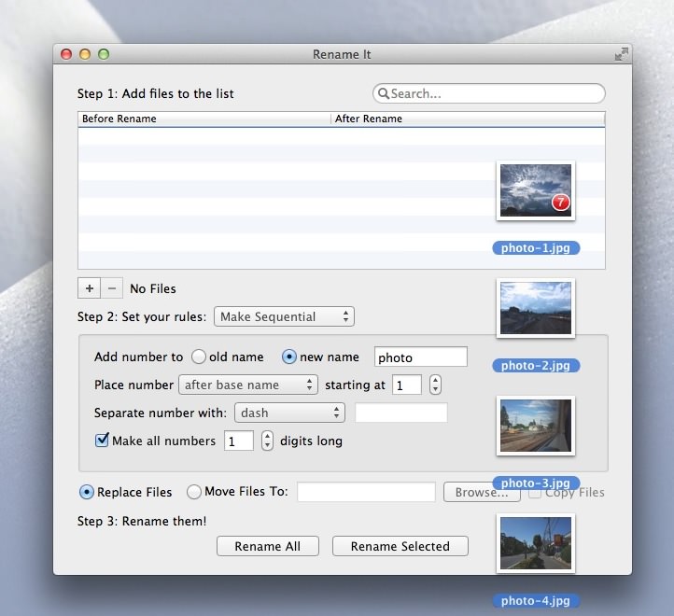This screenshot has height=616, width=674.
Task: Click the photo-3.jpg file name label
Action: point(536,483)
